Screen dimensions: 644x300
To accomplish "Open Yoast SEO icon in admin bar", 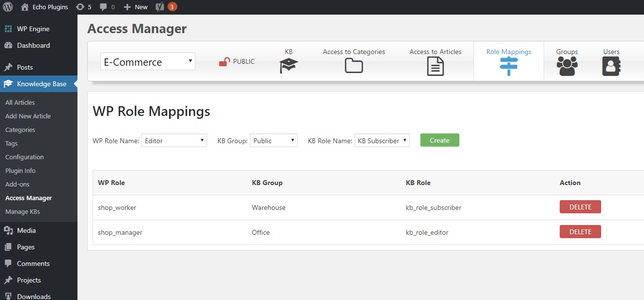I will coord(160,7).
